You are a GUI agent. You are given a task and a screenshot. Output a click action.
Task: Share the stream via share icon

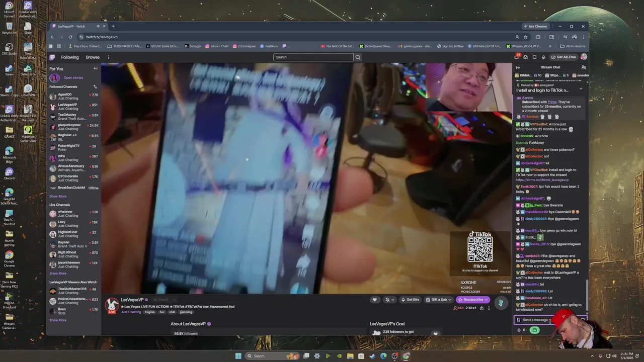click(x=481, y=308)
